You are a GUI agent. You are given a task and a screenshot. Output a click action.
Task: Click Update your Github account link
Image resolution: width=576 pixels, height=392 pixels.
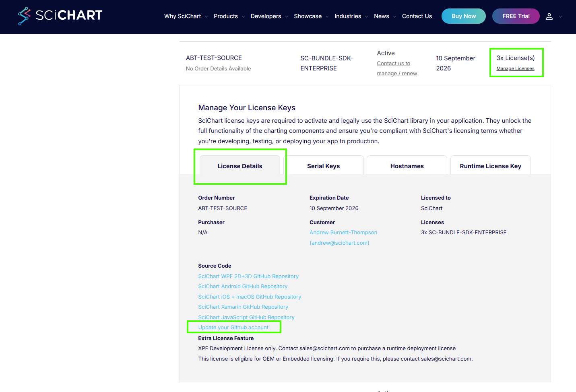(x=233, y=327)
